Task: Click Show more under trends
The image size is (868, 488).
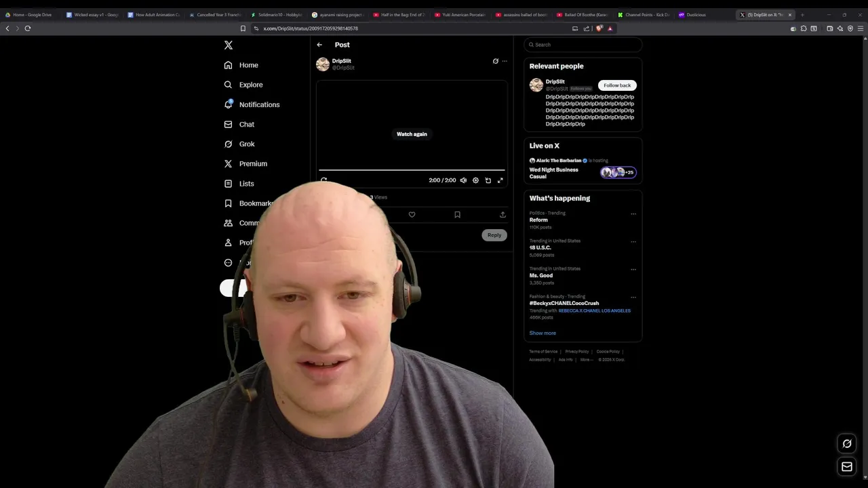Action: click(x=542, y=333)
